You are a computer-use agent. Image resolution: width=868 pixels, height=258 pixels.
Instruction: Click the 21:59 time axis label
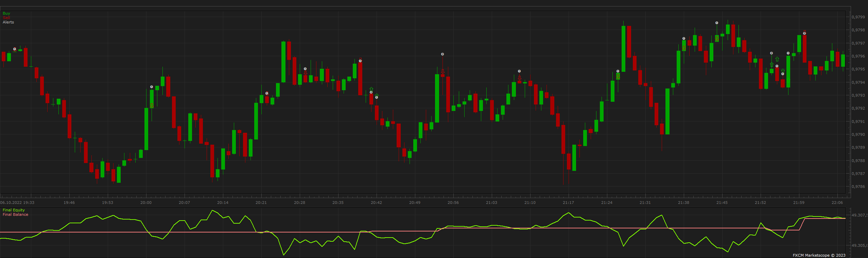(799, 203)
